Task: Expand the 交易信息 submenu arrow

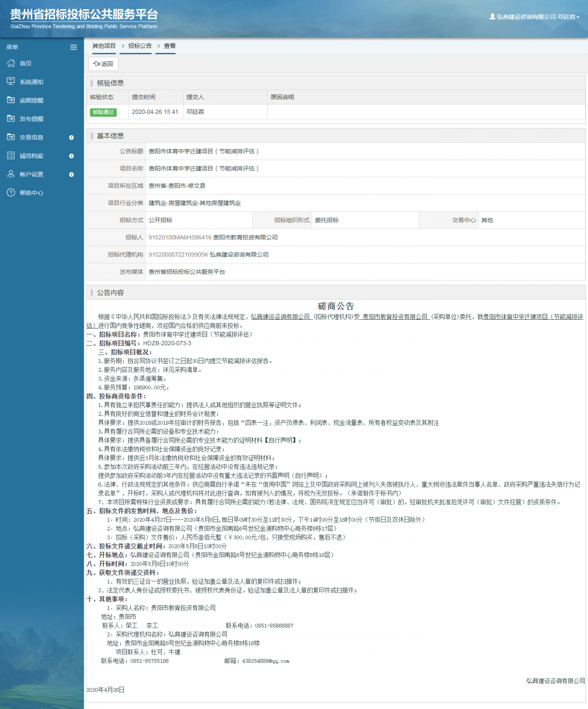Action: 72,138
